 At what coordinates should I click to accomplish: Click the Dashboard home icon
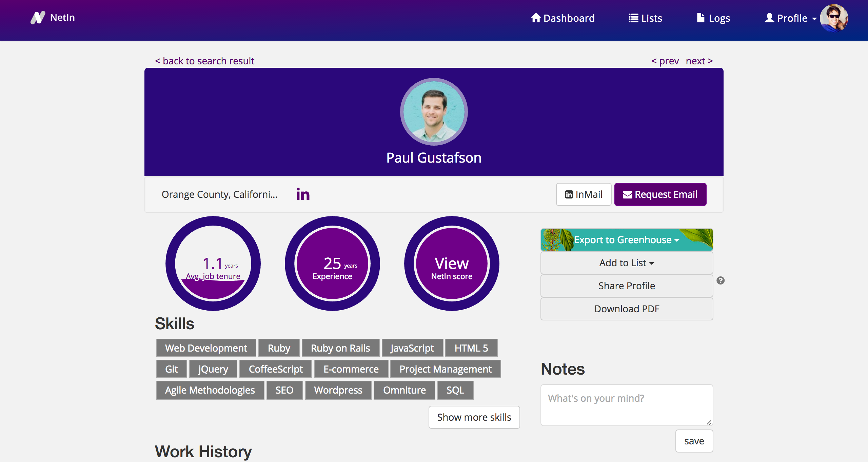coord(536,18)
